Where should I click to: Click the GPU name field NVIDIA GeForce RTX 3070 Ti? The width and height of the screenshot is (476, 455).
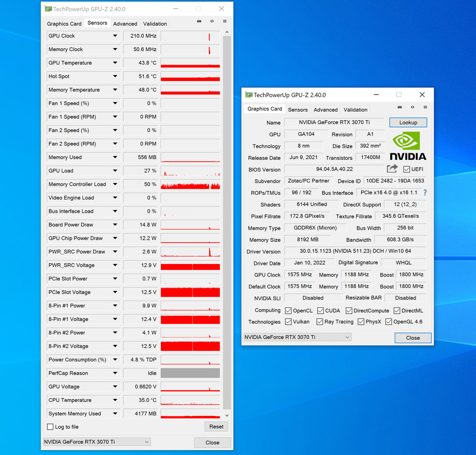334,122
